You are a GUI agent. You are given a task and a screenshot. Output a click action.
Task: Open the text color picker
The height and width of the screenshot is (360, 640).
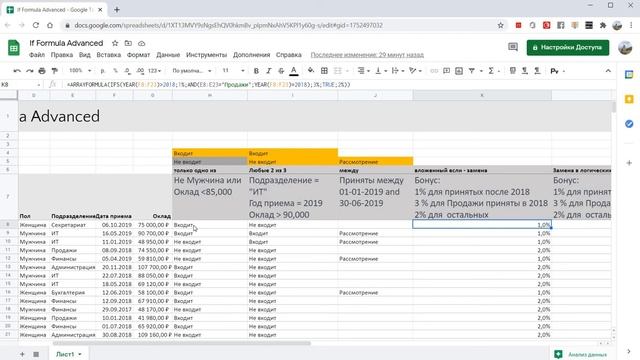coord(293,71)
